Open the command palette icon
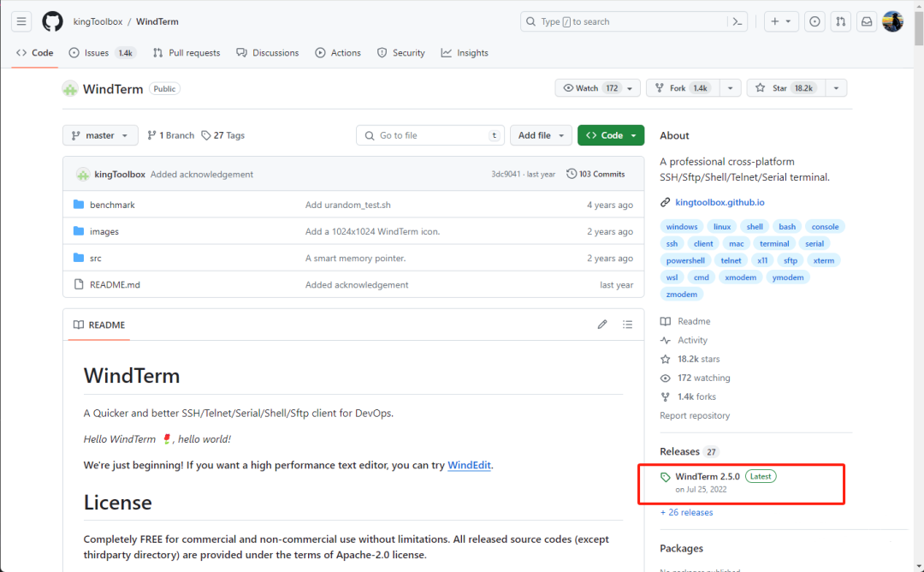This screenshot has width=924, height=572. 737,21
